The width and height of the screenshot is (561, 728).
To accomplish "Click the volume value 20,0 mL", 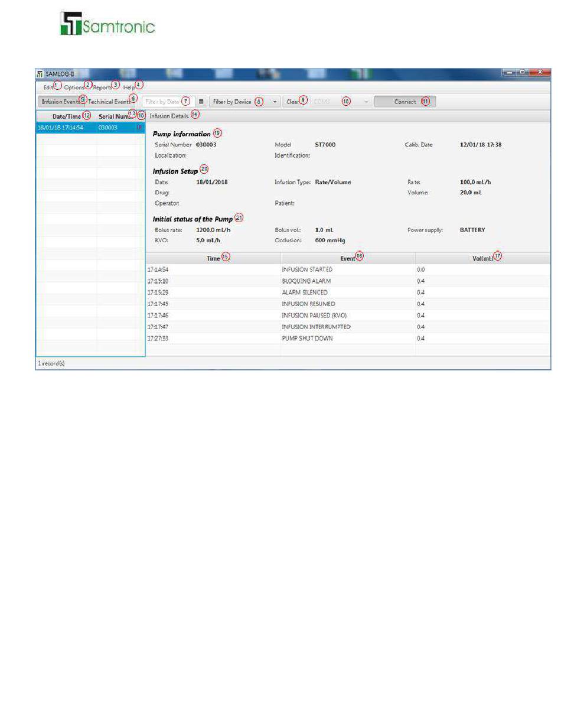I will point(471,193).
